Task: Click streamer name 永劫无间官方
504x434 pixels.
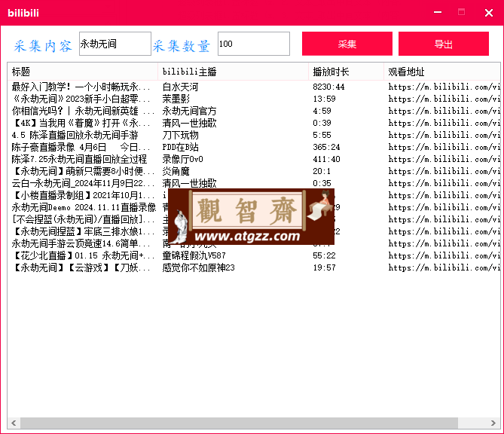Action: 189,111
